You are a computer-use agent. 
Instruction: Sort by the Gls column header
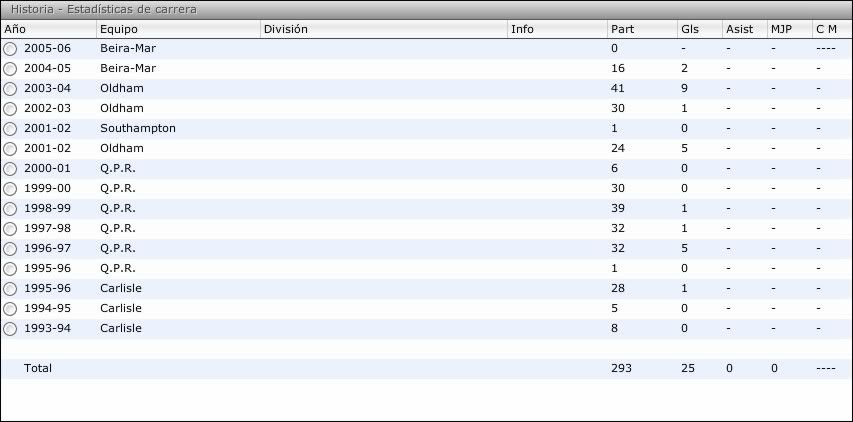pos(700,29)
